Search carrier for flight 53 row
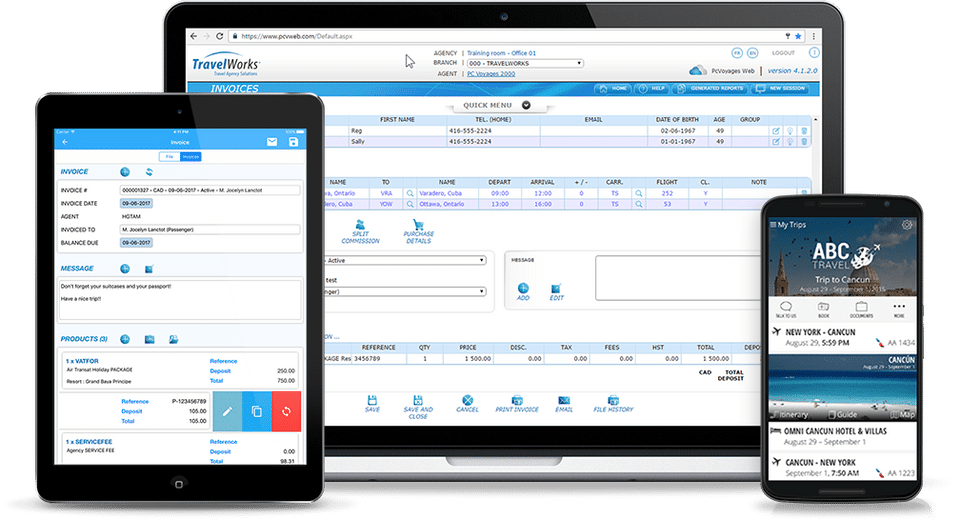The width and height of the screenshot is (960, 520). (639, 204)
